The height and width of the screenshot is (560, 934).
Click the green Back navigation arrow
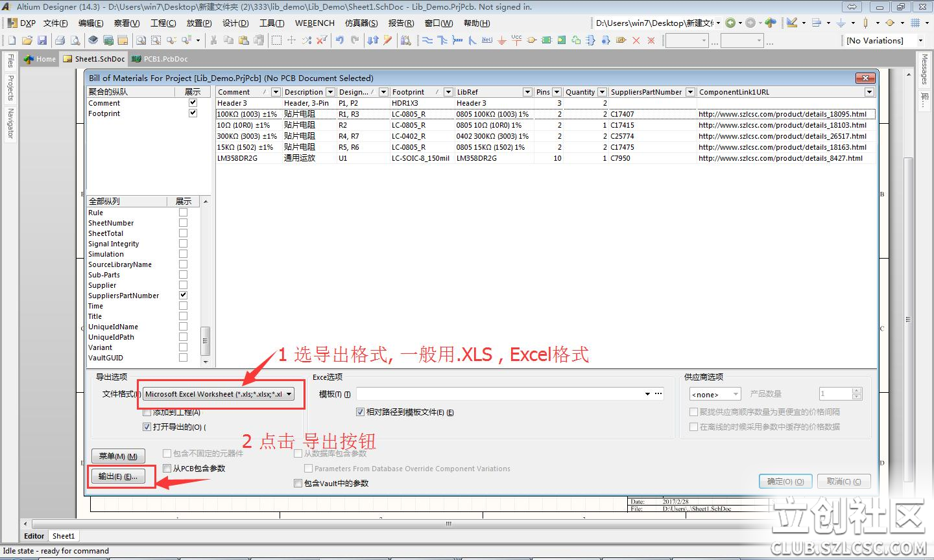731,23
